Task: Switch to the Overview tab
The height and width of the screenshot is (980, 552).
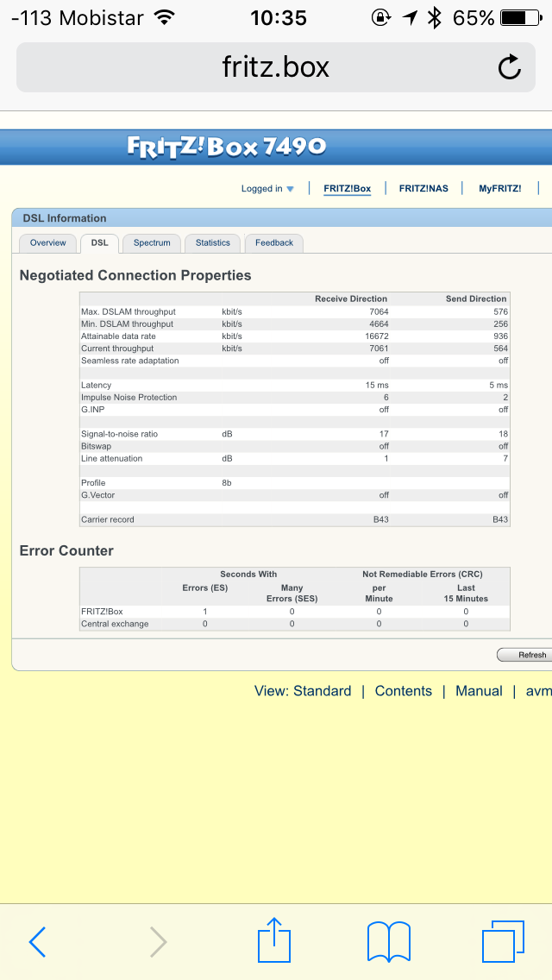Action: [48, 243]
